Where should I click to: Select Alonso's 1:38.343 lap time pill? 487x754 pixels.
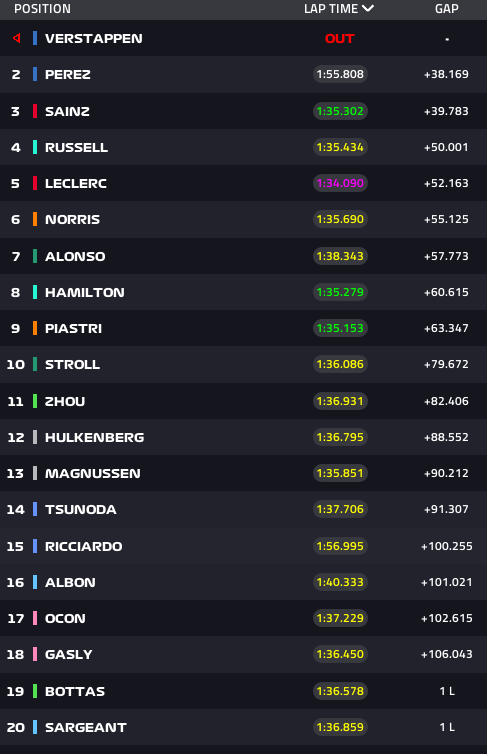[x=340, y=256]
